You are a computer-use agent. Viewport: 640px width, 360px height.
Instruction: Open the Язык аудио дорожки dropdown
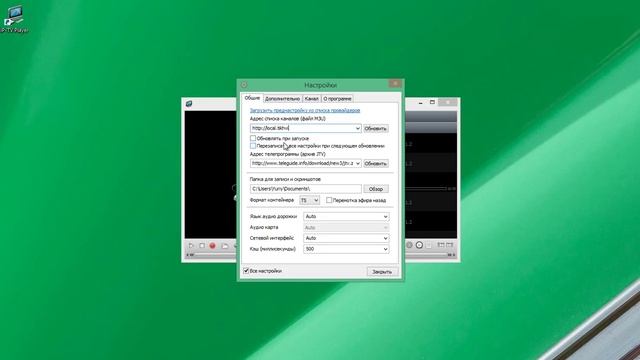pos(346,216)
